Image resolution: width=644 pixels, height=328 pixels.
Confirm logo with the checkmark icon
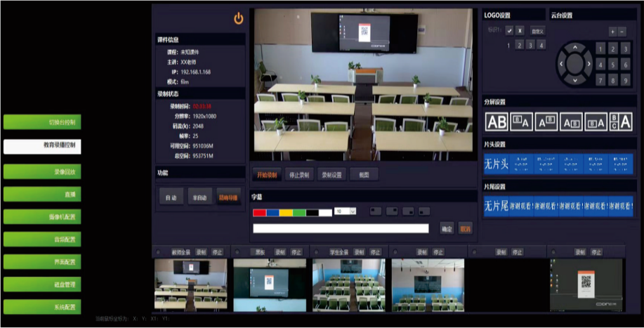pos(509,31)
